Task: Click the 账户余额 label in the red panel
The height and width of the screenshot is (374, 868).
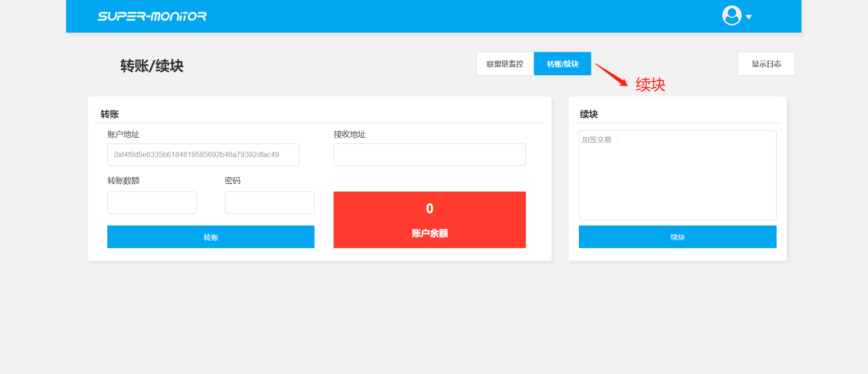Action: 429,233
